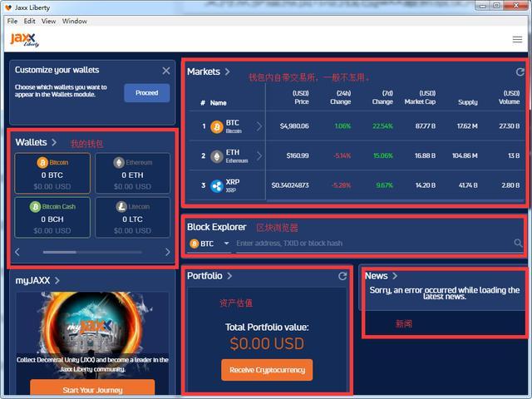The height and width of the screenshot is (399, 532).
Task: Open the hamburger menu icon
Action: tap(517, 39)
